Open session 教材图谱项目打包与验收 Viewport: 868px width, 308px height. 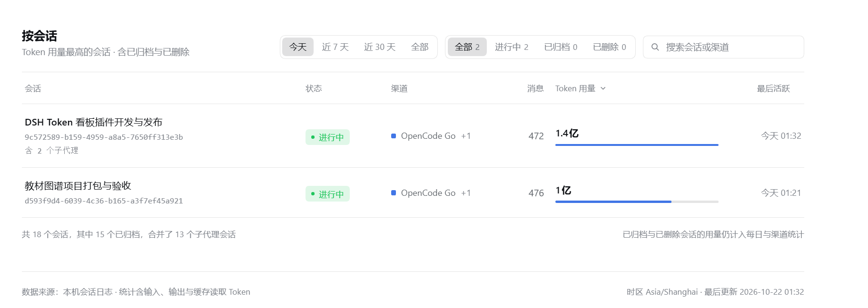[x=78, y=186]
